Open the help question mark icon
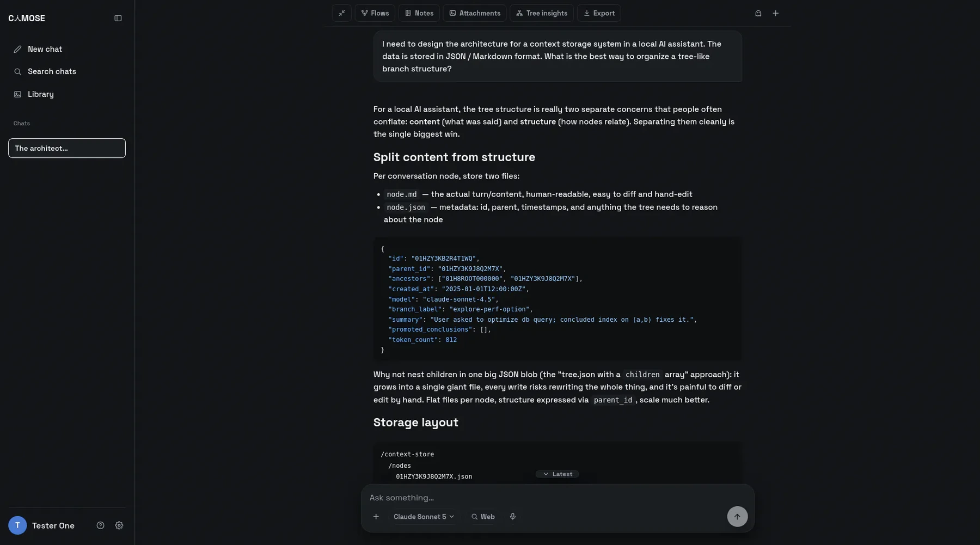The width and height of the screenshot is (980, 545). coord(100,525)
